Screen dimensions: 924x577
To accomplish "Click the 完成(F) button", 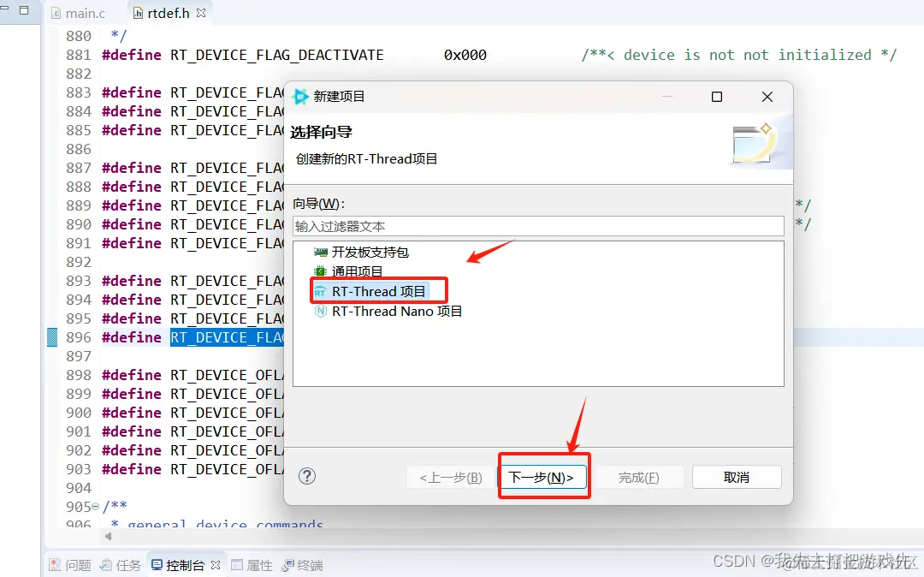I will 639,477.
